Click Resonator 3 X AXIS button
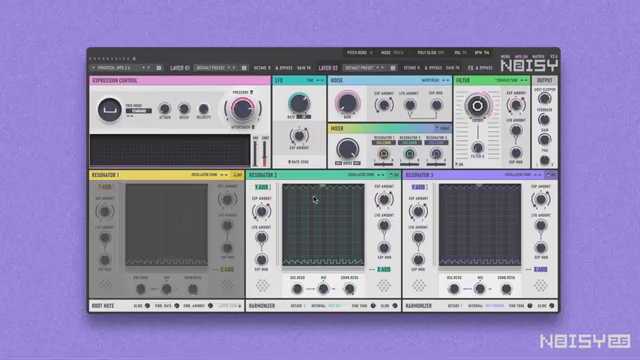 pos(540,269)
